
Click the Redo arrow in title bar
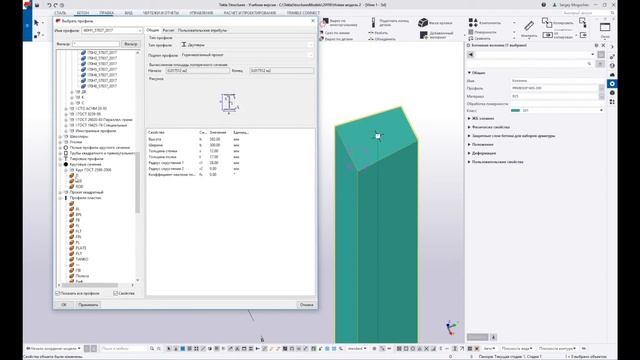pyautogui.click(x=56, y=5)
